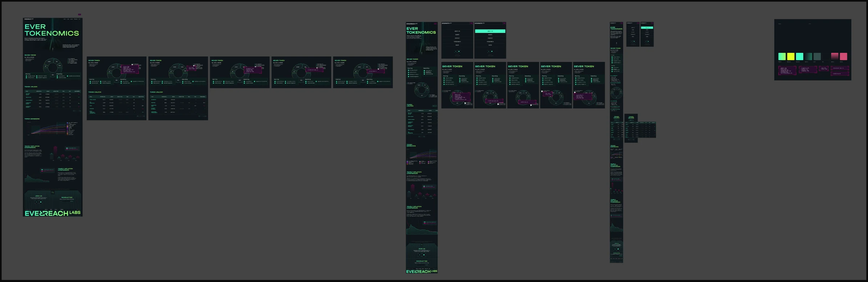The image size is (868, 282).
Task: Select NEWS in the tablet menu without highlight
Action: pyautogui.click(x=457, y=45)
